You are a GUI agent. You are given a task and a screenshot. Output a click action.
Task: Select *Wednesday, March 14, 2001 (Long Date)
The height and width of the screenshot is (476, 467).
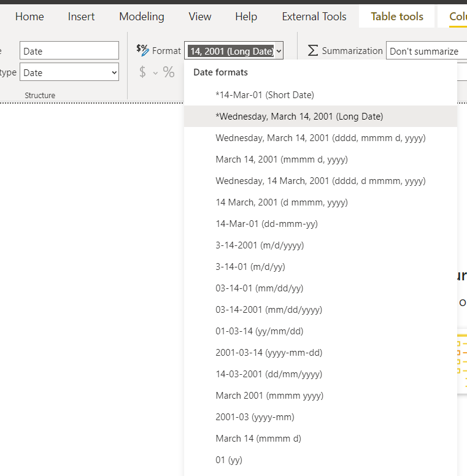click(321, 117)
